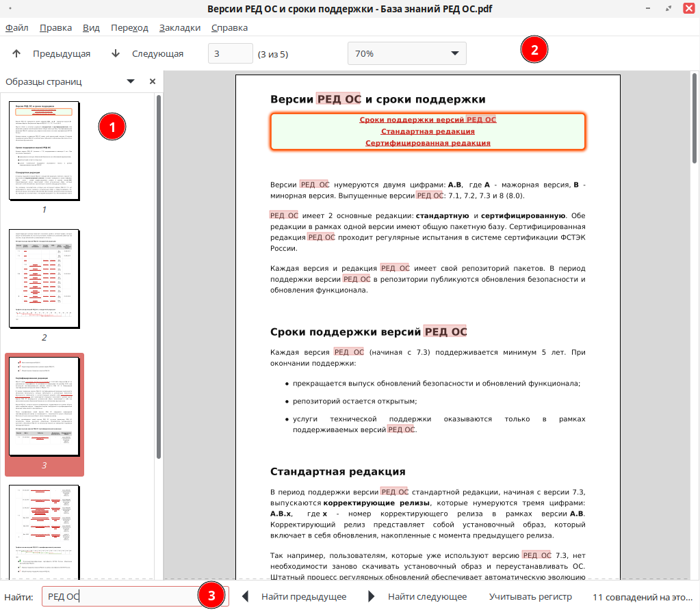
Task: Click the page number input field
Action: click(x=230, y=53)
